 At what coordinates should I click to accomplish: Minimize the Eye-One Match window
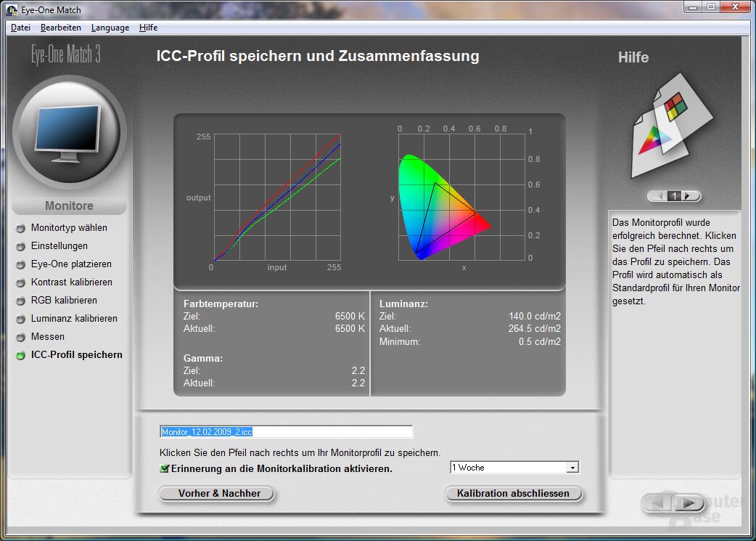(x=694, y=7)
